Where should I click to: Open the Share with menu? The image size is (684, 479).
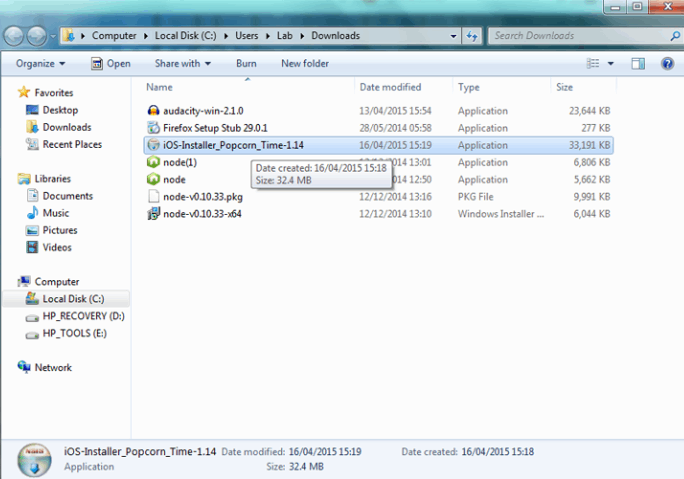click(183, 64)
